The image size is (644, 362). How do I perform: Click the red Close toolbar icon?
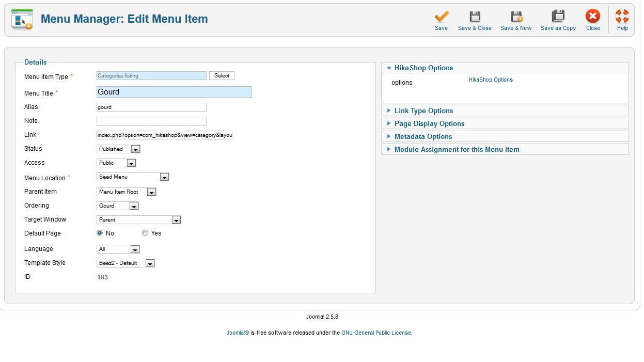(593, 16)
